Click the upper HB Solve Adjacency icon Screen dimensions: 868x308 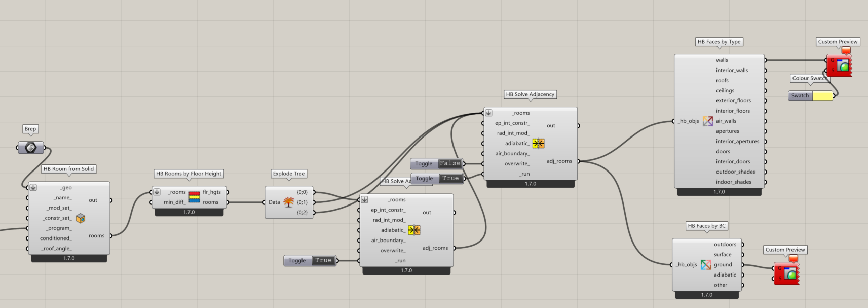538,143
